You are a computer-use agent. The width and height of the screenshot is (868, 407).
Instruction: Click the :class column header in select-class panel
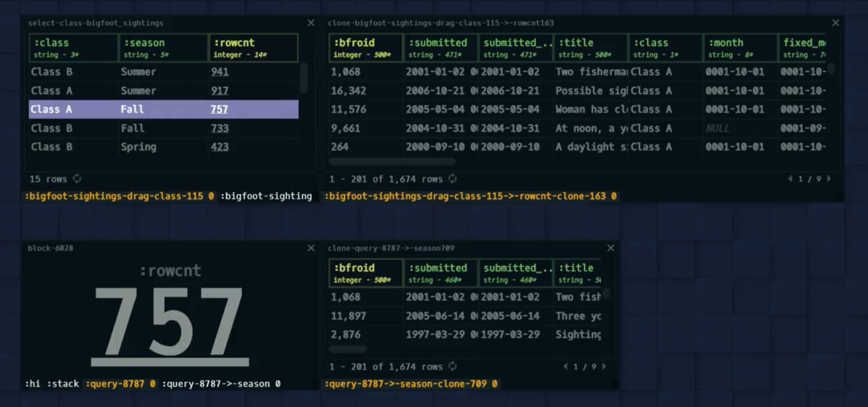click(73, 48)
